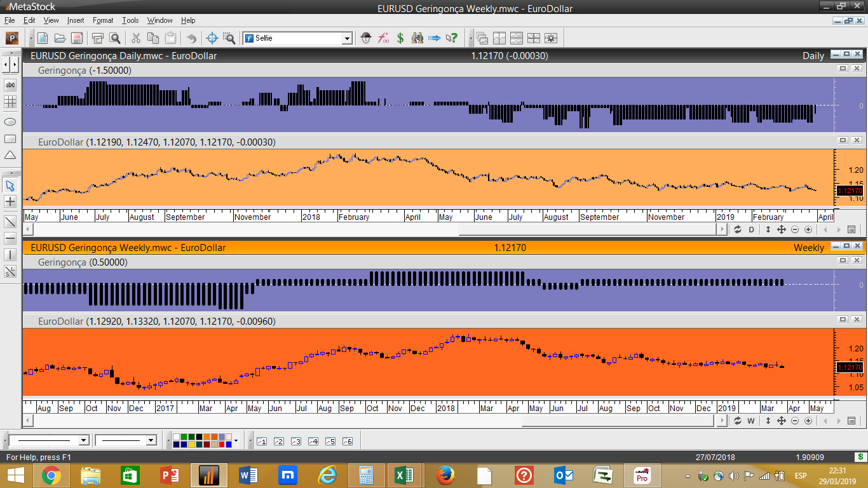868x488 pixels.
Task: Open Firefox from the taskbar
Action: click(x=445, y=475)
